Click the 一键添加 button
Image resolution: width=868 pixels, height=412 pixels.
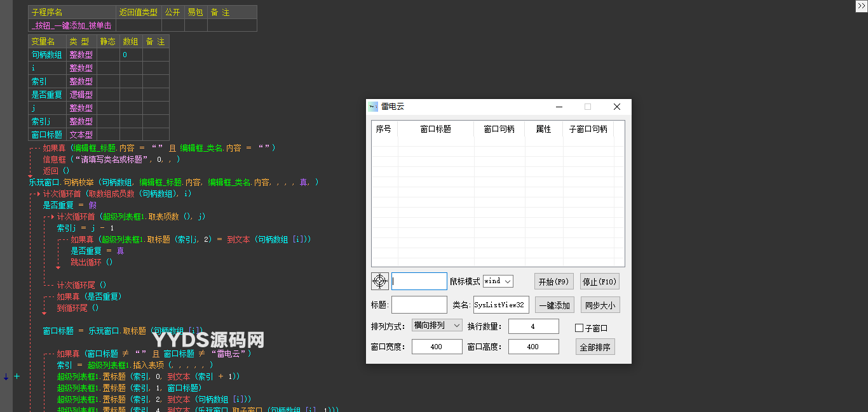[554, 305]
